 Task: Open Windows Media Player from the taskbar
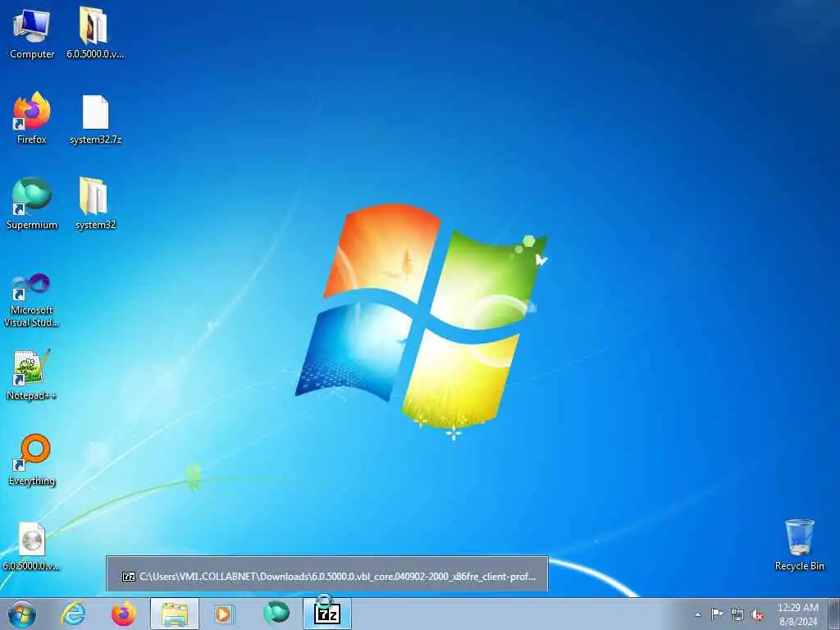[x=223, y=614]
